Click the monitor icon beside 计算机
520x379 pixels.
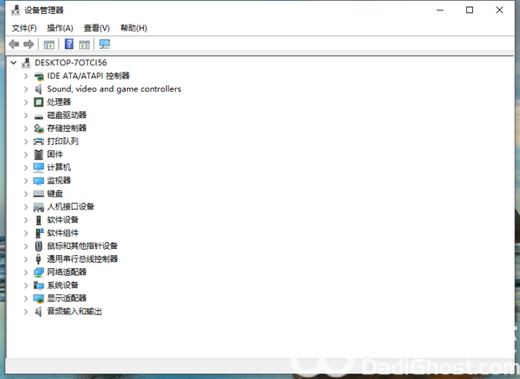tap(39, 167)
